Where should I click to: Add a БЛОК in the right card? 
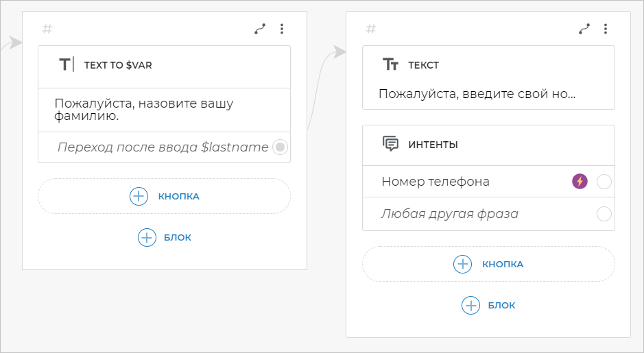pyautogui.click(x=488, y=305)
